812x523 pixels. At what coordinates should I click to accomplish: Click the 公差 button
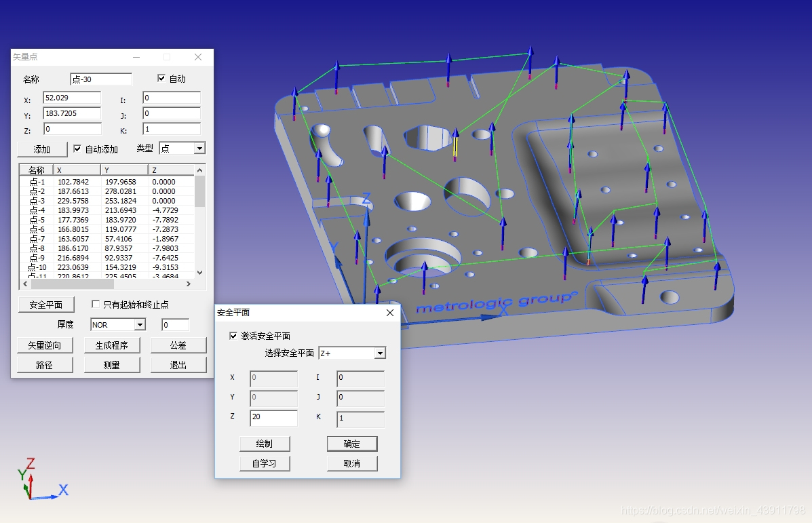click(x=178, y=345)
